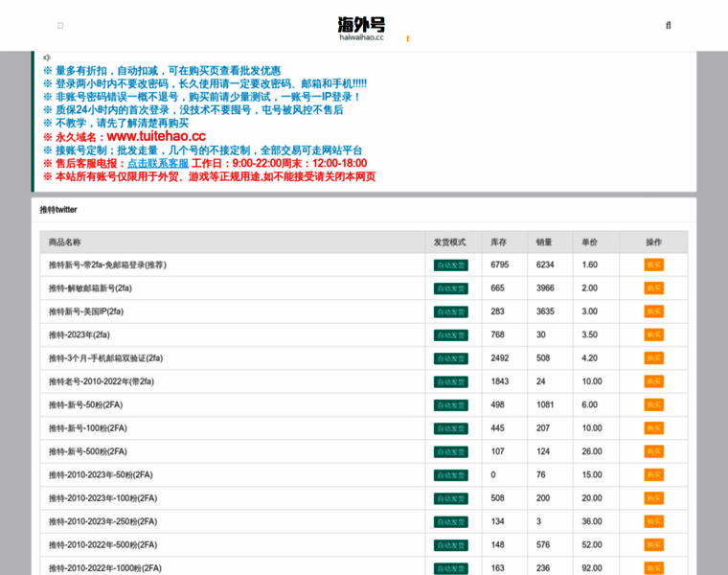Click 购买 on 推特-3个月-手机邮箱双验证 row
The height and width of the screenshot is (575, 728).
653,358
